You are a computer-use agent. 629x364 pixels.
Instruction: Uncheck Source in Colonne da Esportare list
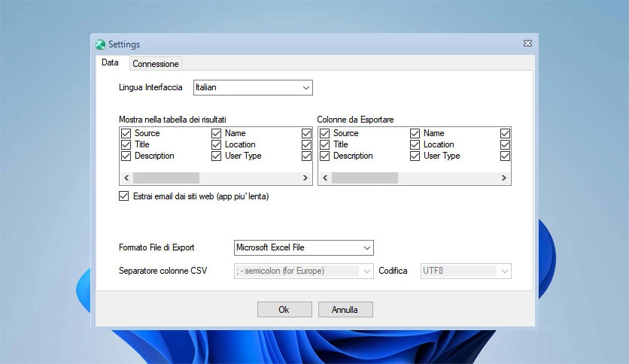coord(324,133)
